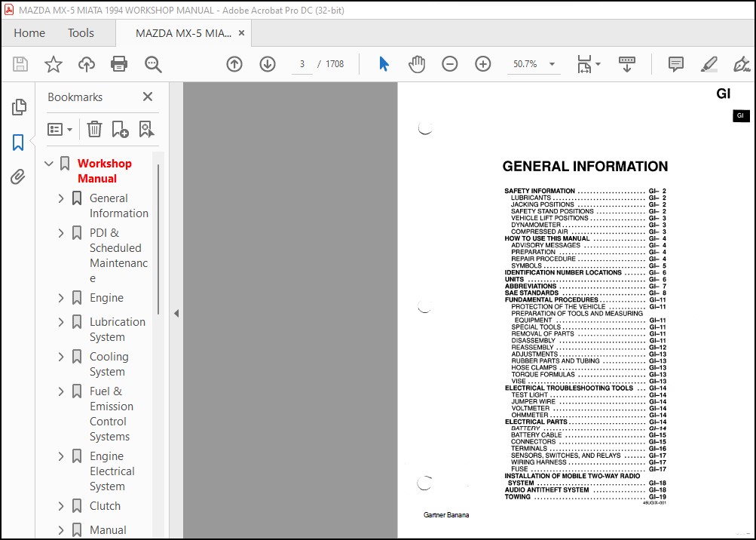Open the Attachments paperclip panel
This screenshot has height=540, width=756.
[x=18, y=177]
